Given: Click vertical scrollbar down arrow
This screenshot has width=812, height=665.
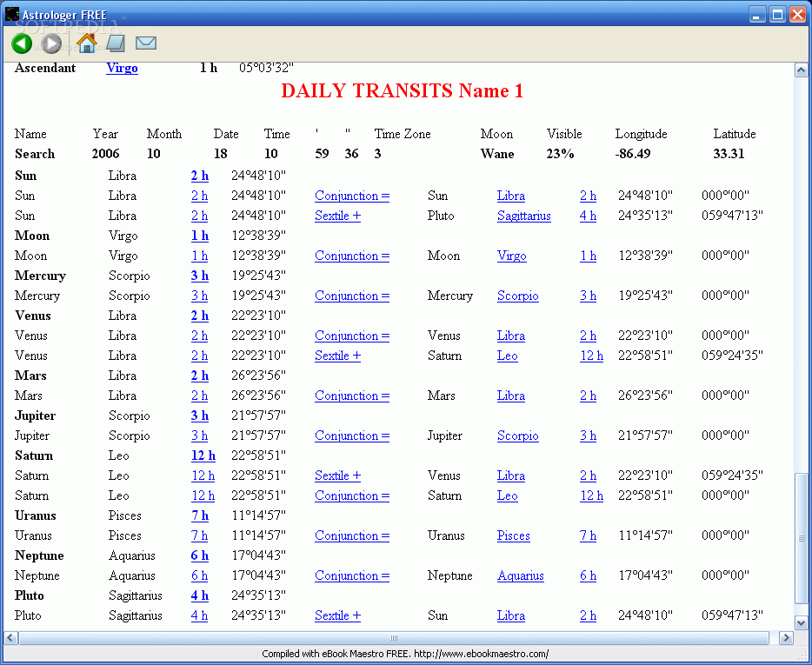Looking at the screenshot, I should click(x=801, y=623).
